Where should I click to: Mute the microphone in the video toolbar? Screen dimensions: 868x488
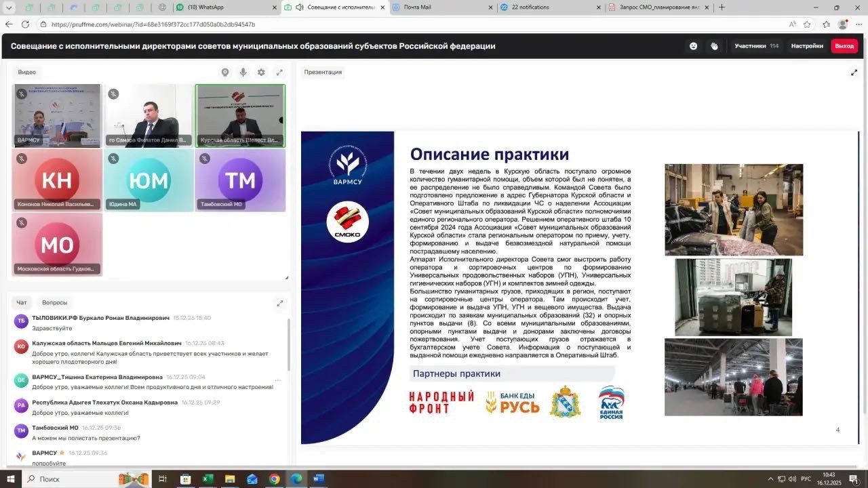tap(244, 71)
